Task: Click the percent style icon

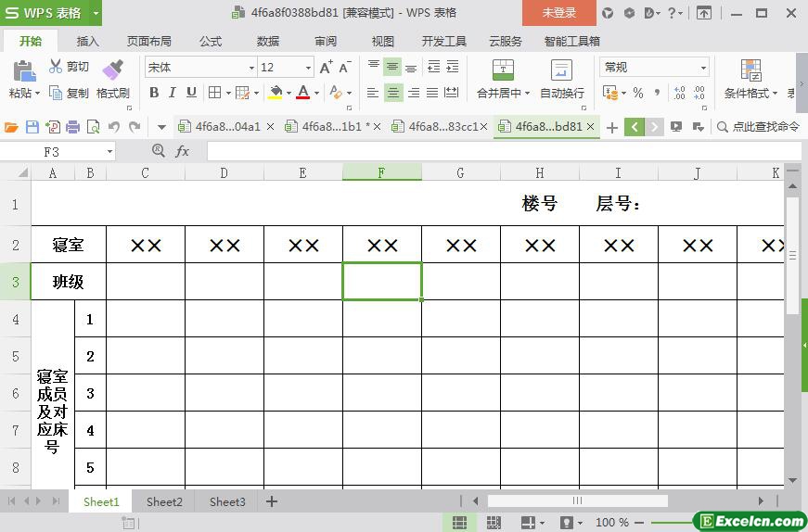Action: [x=638, y=93]
